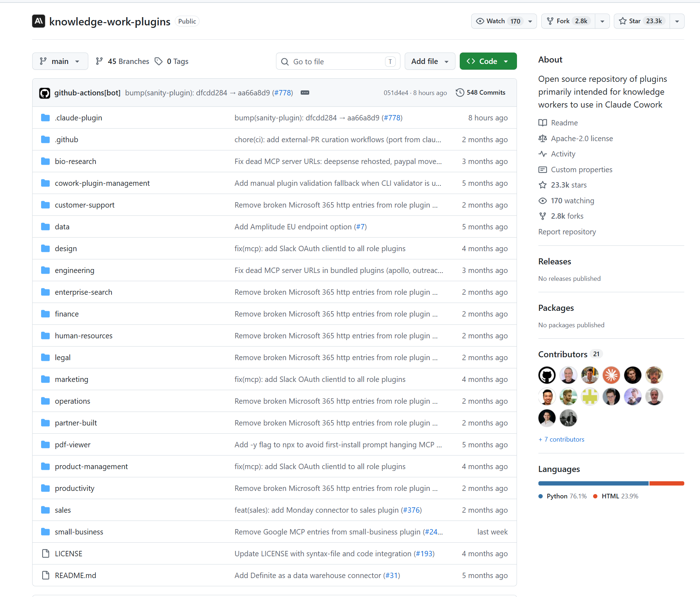
Task: Click the Anthropic organization avatar icon
Action: [x=39, y=21]
